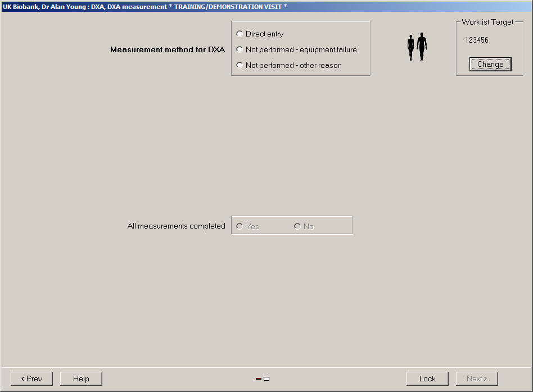533x392 pixels.
Task: Click the white square page indicator
Action: point(266,379)
